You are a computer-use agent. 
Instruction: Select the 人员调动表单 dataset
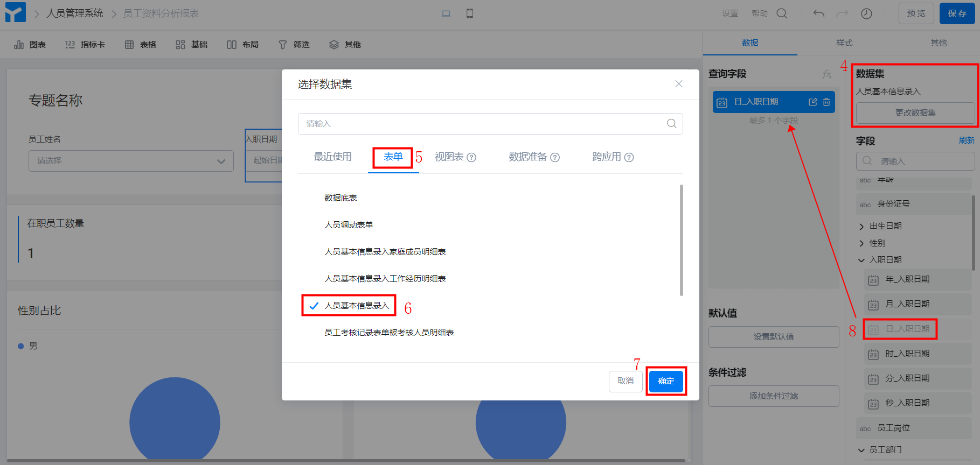[349, 224]
